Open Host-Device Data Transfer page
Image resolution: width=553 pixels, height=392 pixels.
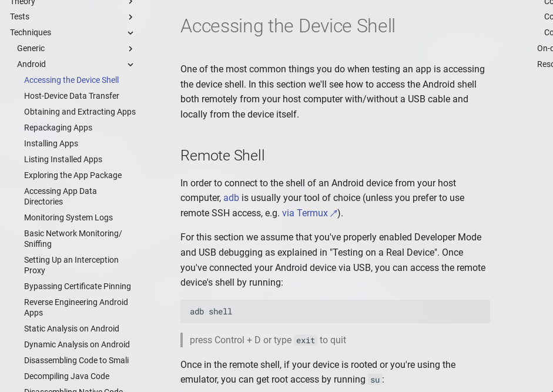72,96
